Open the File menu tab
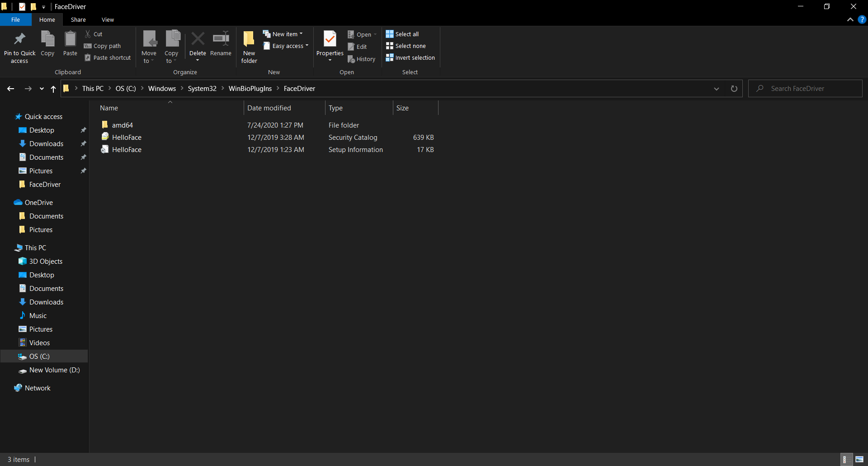Viewport: 868px width, 466px height. coord(15,19)
